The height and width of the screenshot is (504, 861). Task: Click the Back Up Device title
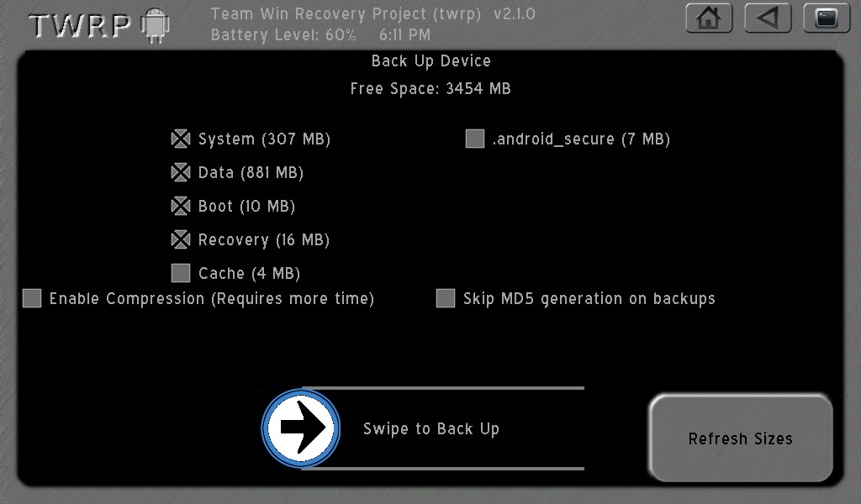[x=431, y=60]
